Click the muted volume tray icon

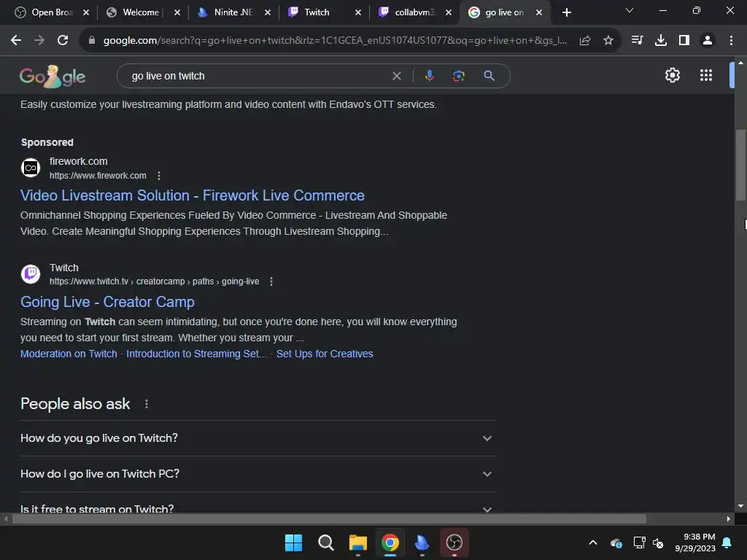click(x=658, y=542)
